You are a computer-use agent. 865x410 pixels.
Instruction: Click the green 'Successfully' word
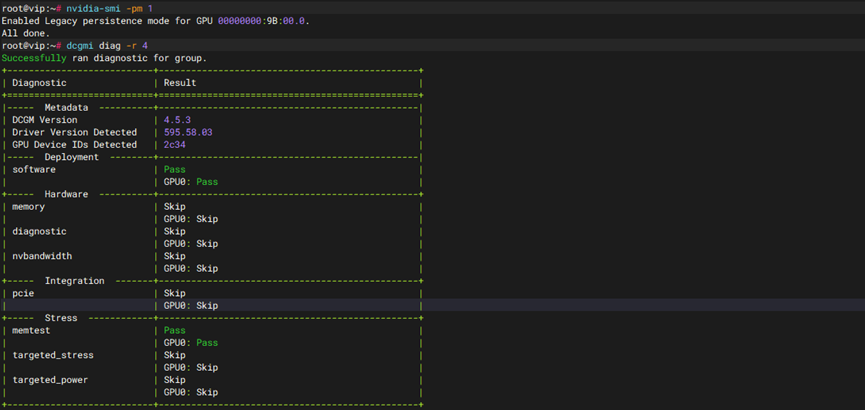click(x=34, y=58)
